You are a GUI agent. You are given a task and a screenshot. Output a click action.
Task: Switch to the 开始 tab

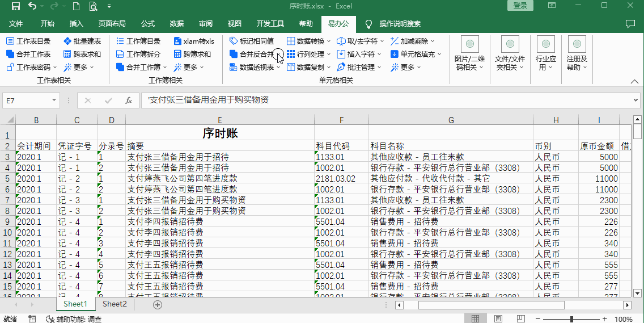pyautogui.click(x=47, y=24)
